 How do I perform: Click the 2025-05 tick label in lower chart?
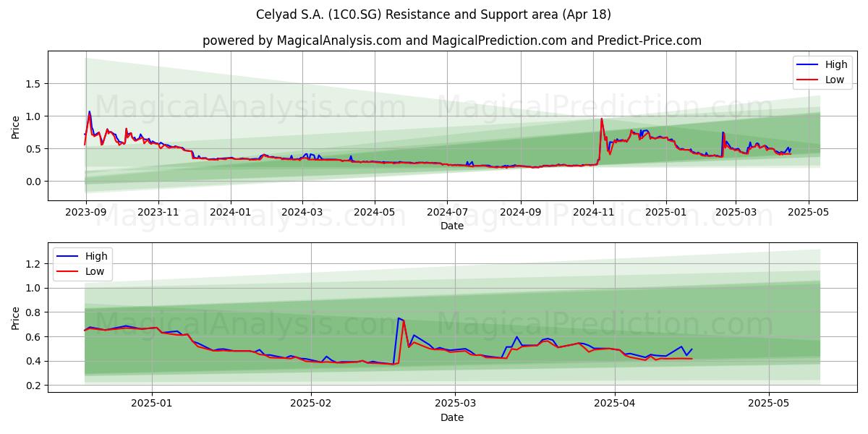pyautogui.click(x=769, y=404)
